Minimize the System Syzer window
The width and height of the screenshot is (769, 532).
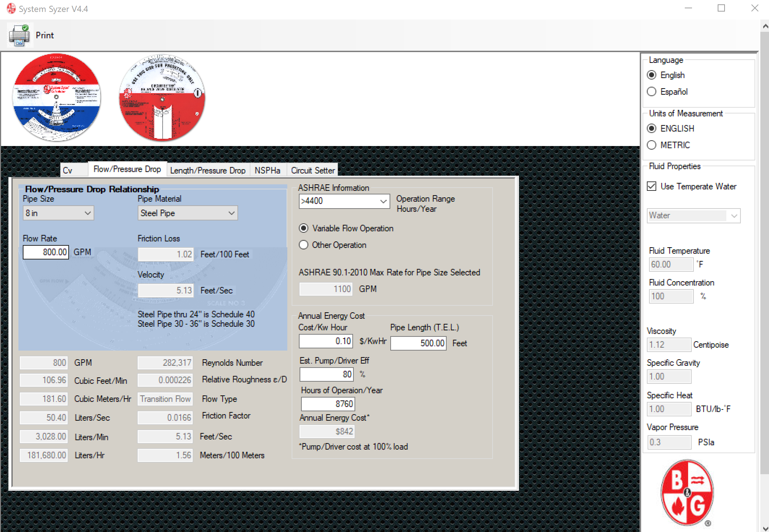point(688,8)
